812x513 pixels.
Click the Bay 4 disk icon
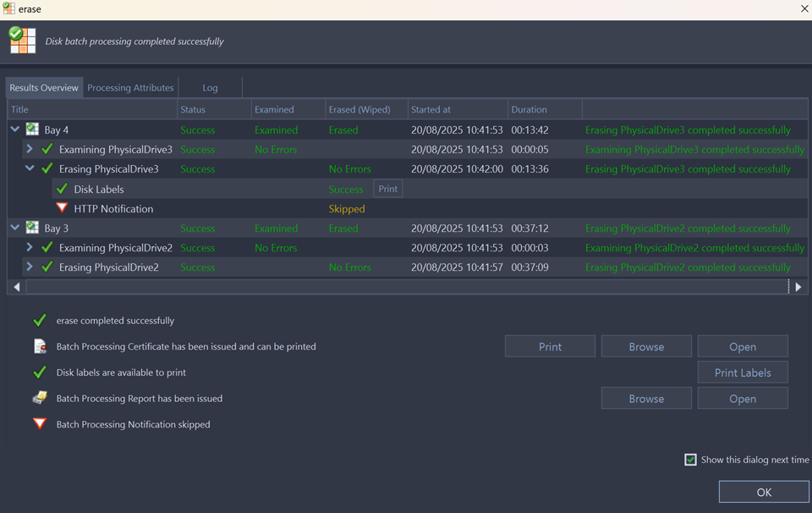32,130
